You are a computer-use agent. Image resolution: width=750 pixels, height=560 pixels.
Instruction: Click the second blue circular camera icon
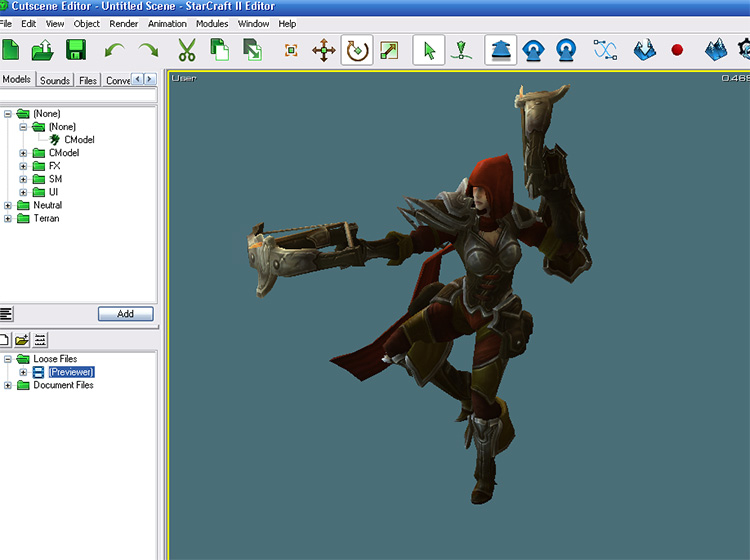click(x=566, y=50)
